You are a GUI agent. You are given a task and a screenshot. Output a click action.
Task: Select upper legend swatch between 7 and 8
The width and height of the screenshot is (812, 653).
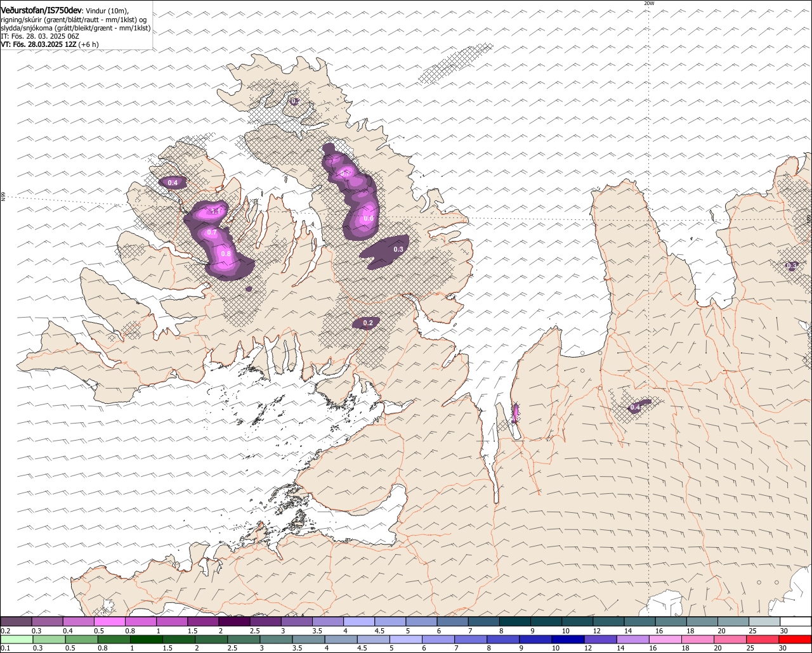click(484, 621)
